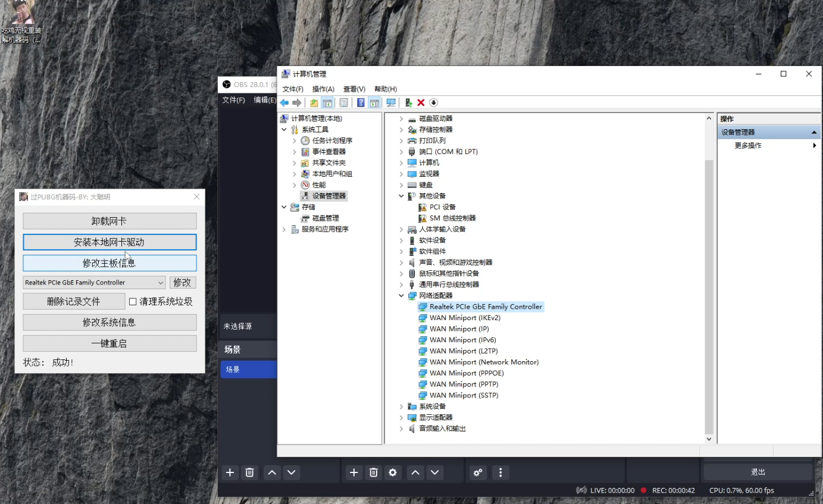Click the Back arrow in Computer Management toolbar
823x504 pixels.
pos(284,102)
